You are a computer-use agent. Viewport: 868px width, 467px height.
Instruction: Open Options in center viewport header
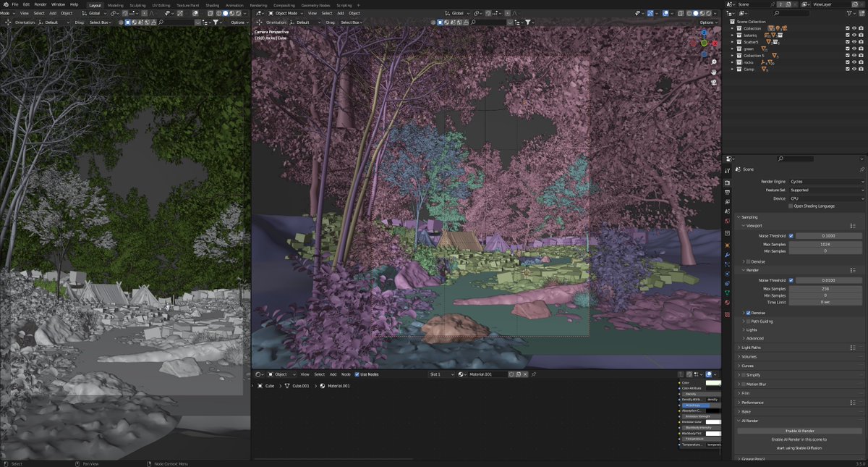click(710, 22)
